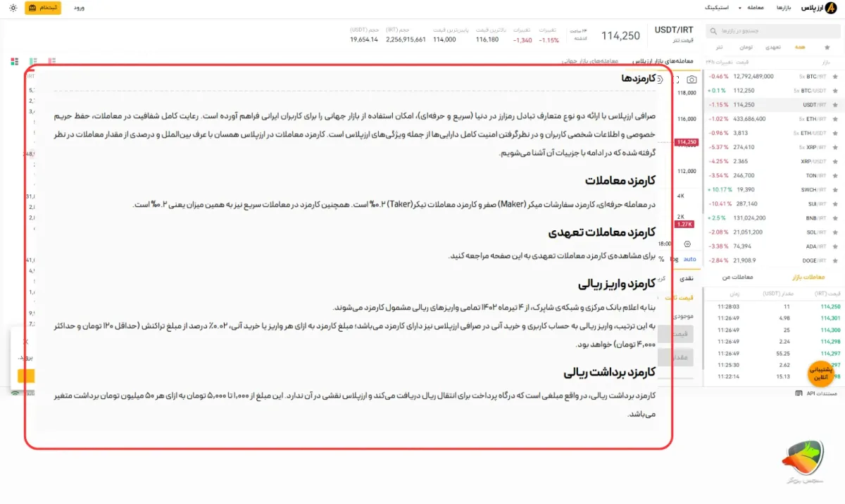Image resolution: width=845 pixels, height=504 pixels.
Task: Select the order book both-sides layout icon
Action: tap(14, 62)
